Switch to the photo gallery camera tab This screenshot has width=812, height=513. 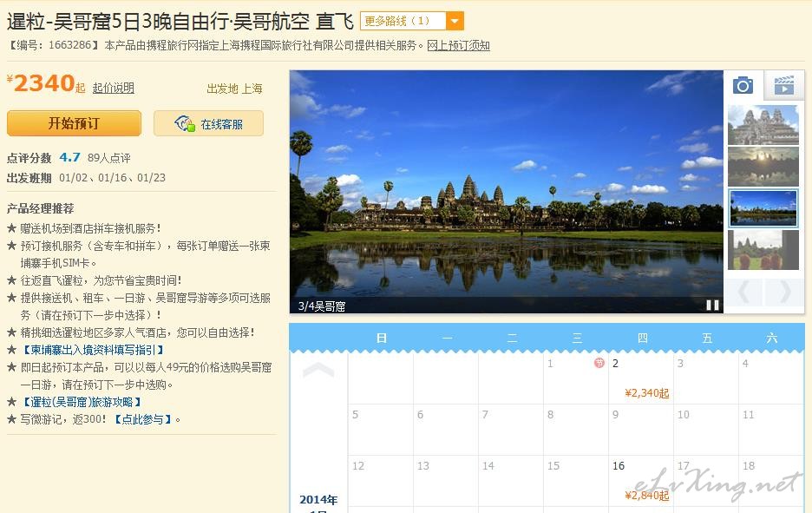pos(743,85)
